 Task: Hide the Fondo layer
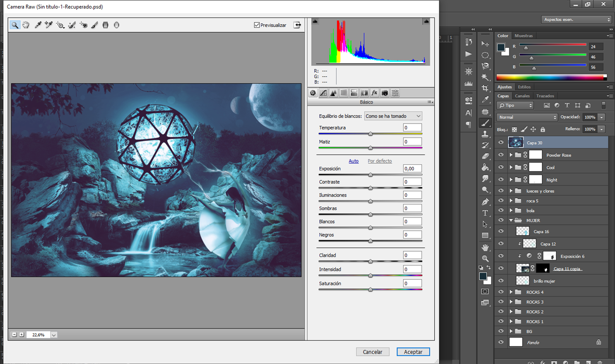click(501, 342)
